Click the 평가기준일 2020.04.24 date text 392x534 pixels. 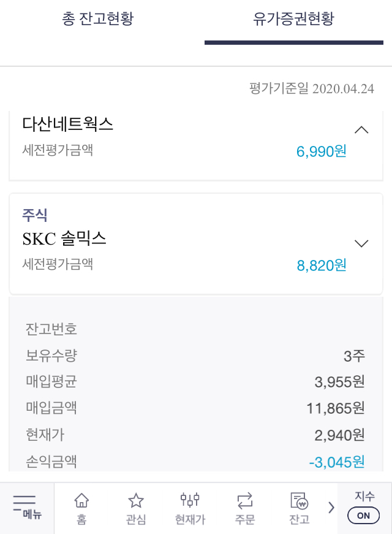[312, 88]
